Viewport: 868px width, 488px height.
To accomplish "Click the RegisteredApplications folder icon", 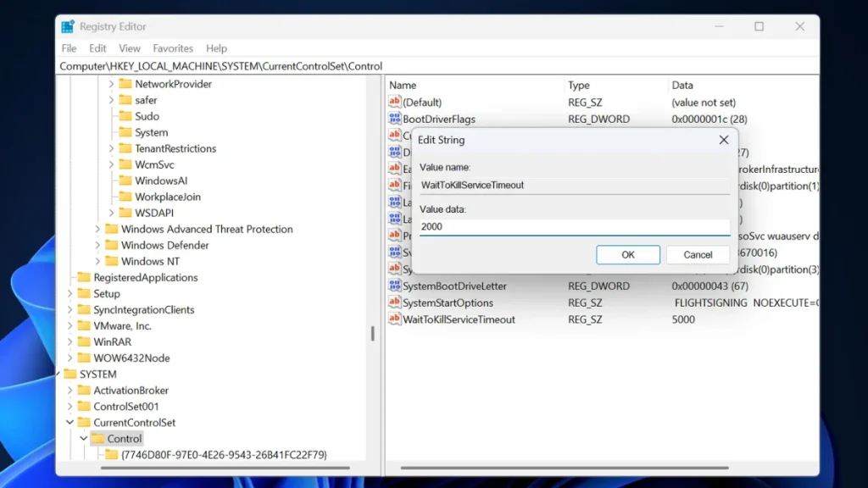I will (84, 277).
